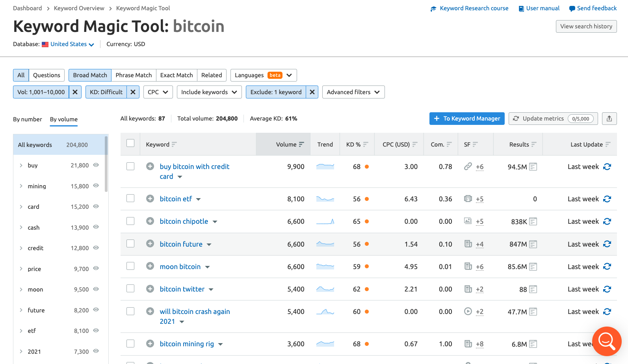Switch to the Questions tab
Screen dimensions: 628x364
[x=46, y=75]
